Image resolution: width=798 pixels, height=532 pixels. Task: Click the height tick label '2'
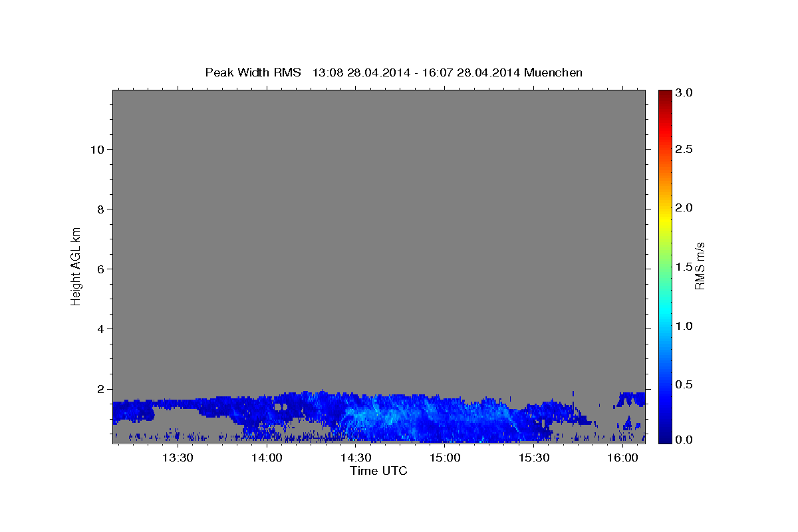[100, 389]
